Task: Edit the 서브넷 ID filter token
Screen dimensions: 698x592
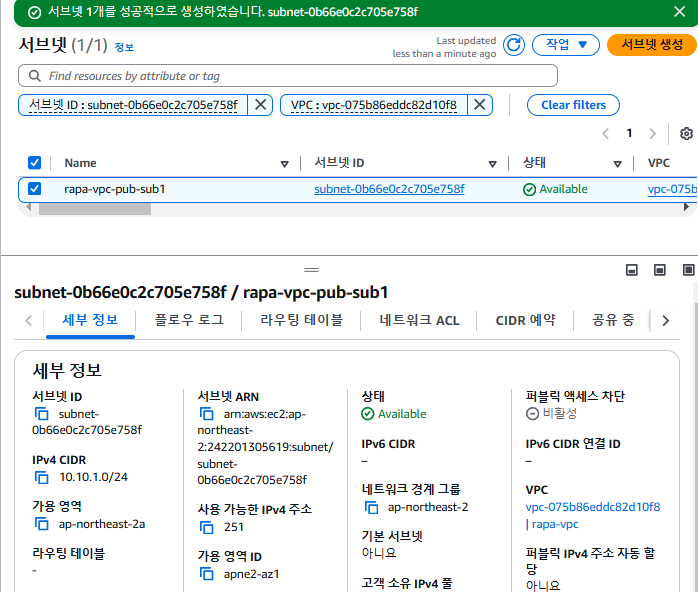Action: 133,105
